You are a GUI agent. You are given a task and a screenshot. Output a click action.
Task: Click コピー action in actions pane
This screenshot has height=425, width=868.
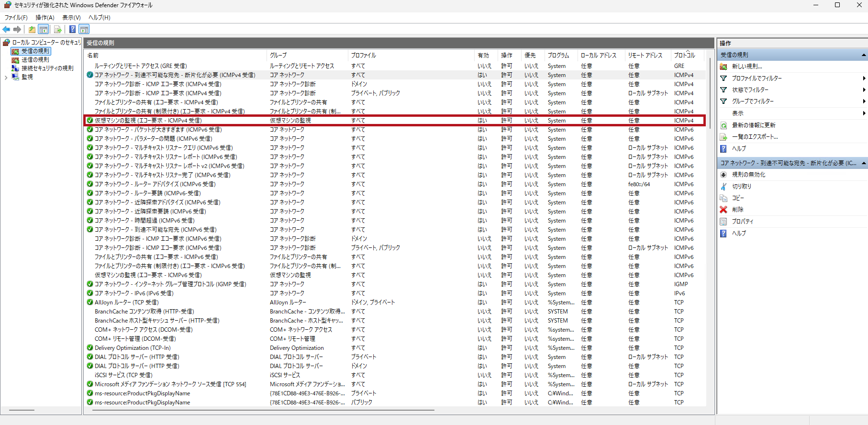point(738,198)
